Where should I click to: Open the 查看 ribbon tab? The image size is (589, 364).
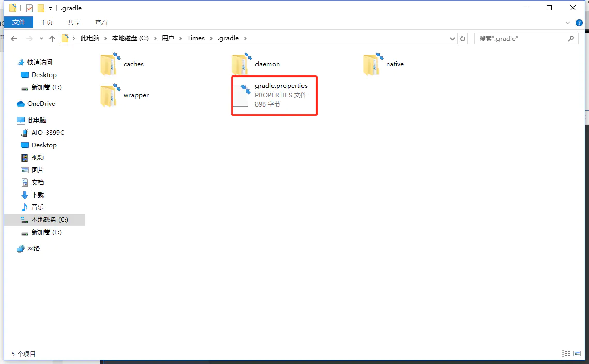coord(101,23)
